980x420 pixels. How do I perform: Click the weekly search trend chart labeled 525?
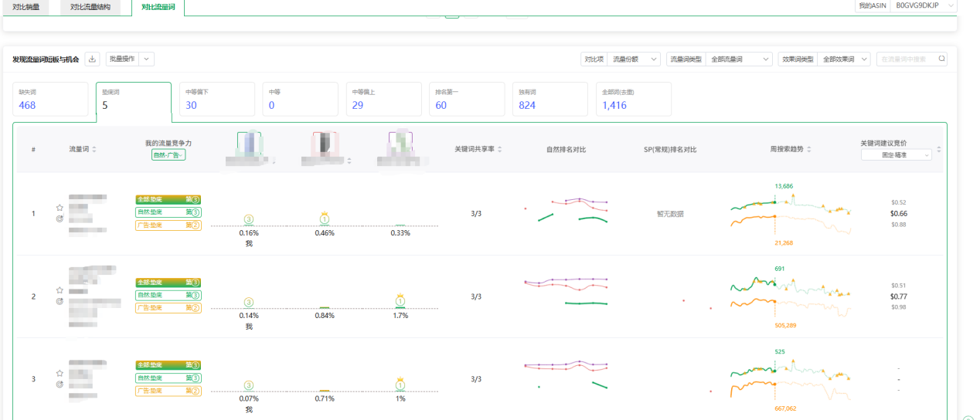791,379
